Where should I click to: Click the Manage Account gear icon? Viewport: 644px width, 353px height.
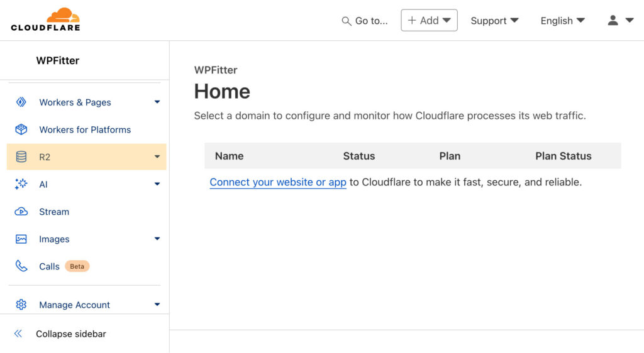click(21, 305)
